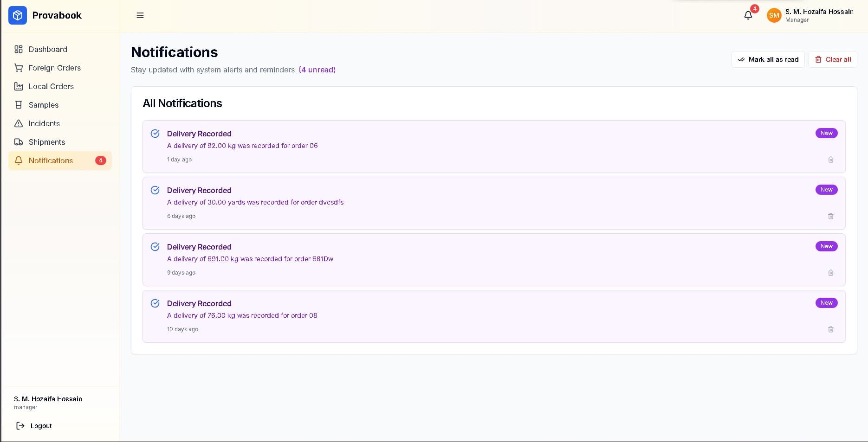Click the S. M. Hozaifa Hossain name in sidebar footer

tap(48, 399)
